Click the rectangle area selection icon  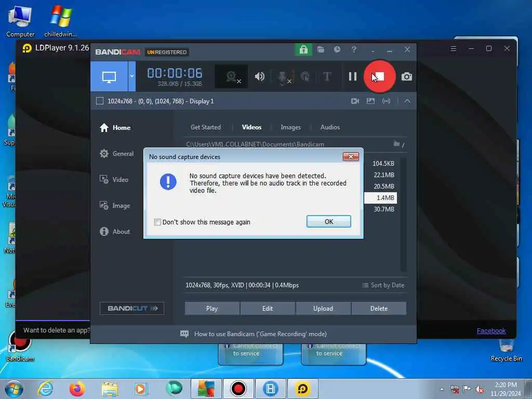pyautogui.click(x=100, y=101)
